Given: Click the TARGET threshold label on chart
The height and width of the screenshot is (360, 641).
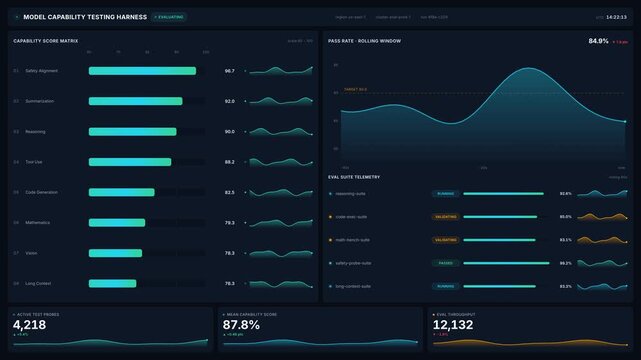Looking at the screenshot, I should click(x=355, y=89).
